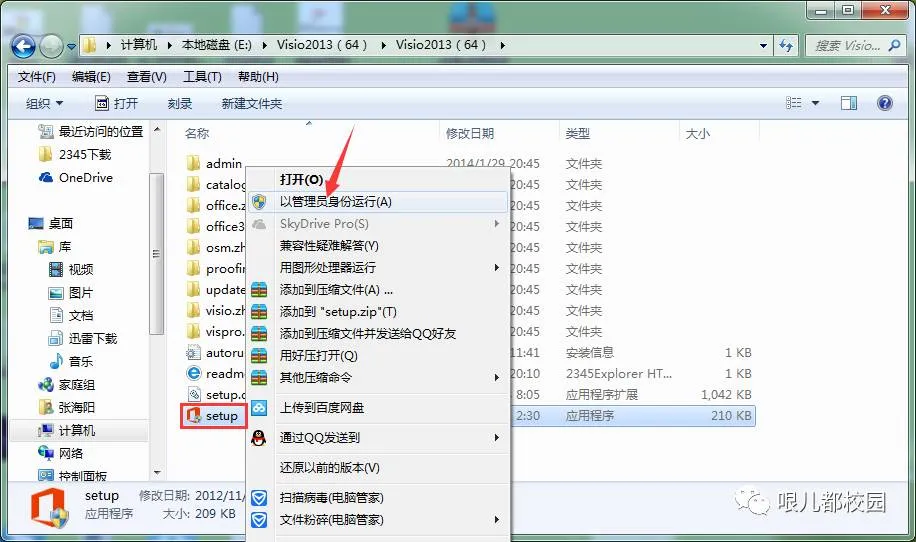Choose 用好压打开(Q) context entry
916x542 pixels.
(x=378, y=356)
